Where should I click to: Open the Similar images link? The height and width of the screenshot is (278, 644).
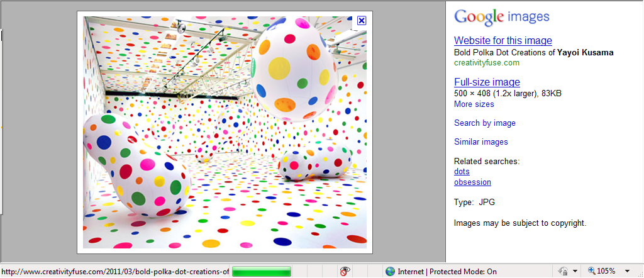(481, 142)
